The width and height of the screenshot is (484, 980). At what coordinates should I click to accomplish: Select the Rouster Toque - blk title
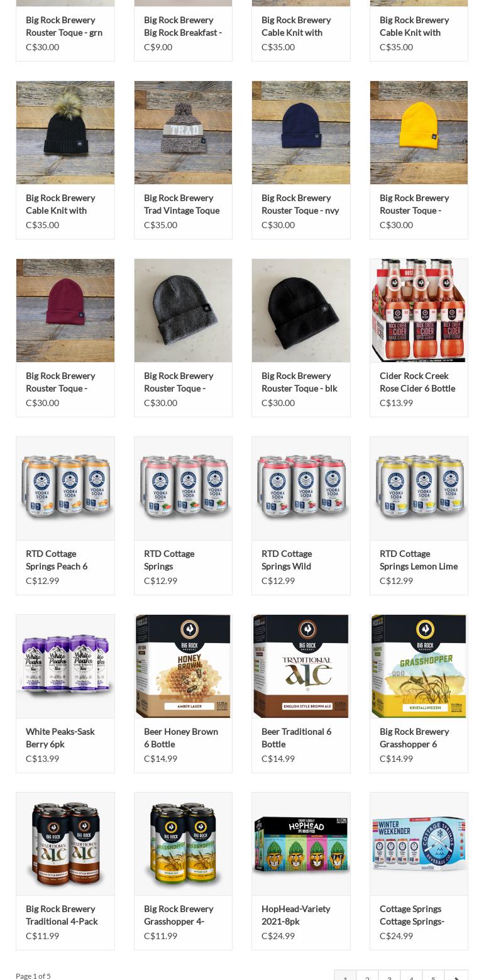click(299, 382)
